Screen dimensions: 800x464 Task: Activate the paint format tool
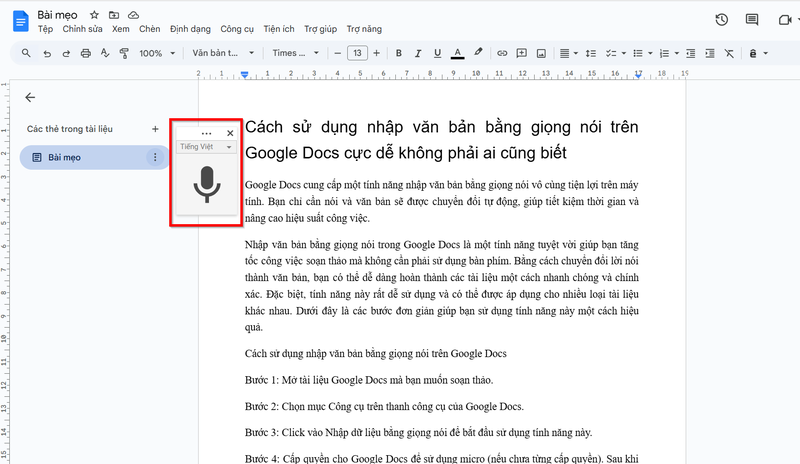click(x=124, y=53)
